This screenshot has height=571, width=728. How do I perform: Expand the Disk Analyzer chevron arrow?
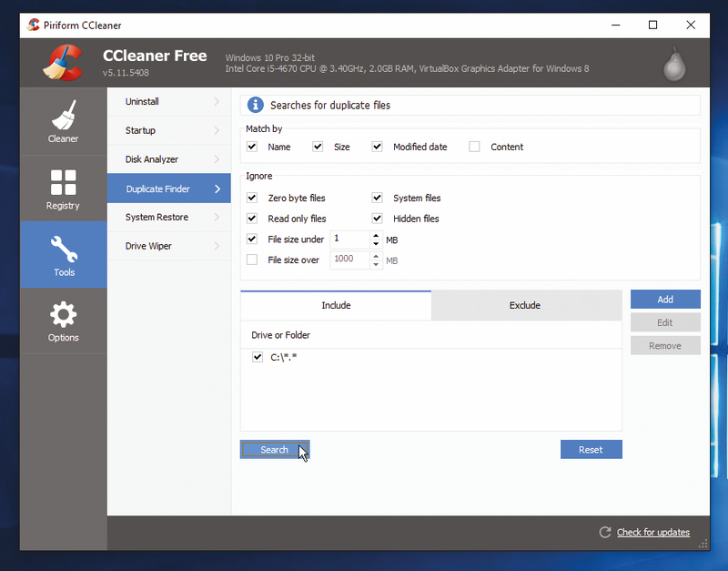tap(217, 159)
